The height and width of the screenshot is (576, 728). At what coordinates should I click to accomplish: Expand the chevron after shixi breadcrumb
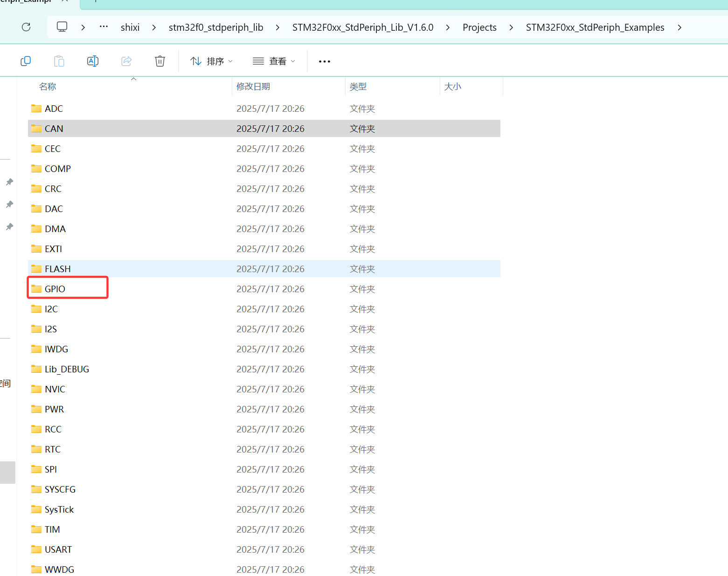point(154,27)
